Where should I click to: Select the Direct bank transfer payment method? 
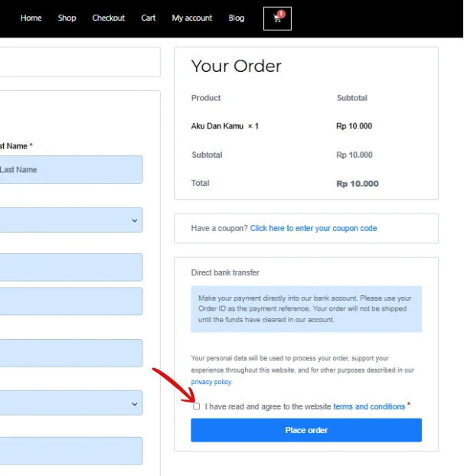click(225, 272)
